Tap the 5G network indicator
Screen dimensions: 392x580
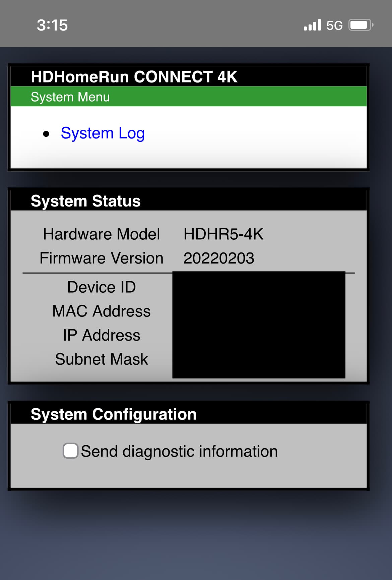pos(334,25)
